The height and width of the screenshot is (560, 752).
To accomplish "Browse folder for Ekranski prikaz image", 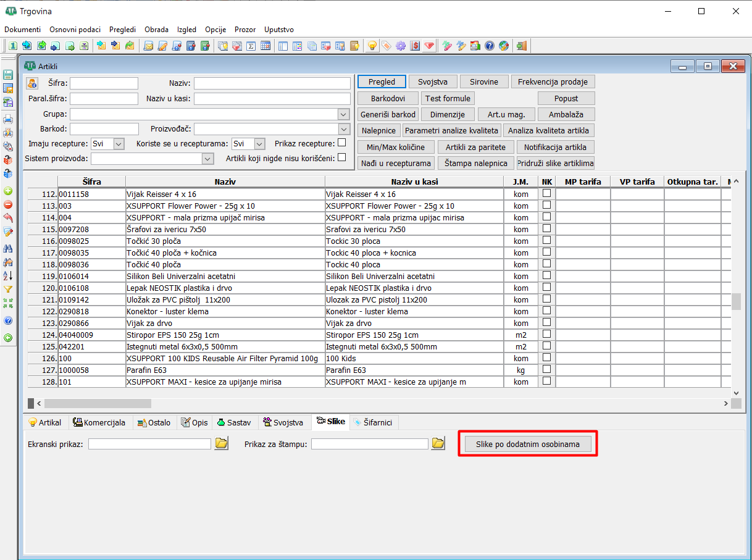I will click(x=222, y=443).
